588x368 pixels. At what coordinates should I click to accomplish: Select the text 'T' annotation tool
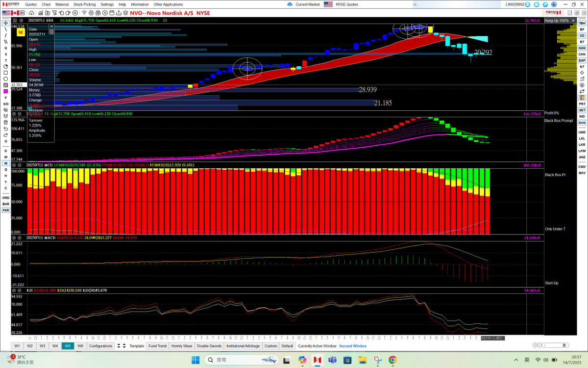point(6,60)
